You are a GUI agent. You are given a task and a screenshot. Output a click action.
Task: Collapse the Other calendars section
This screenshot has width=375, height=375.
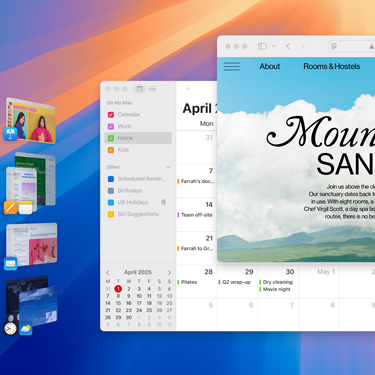pos(168,167)
